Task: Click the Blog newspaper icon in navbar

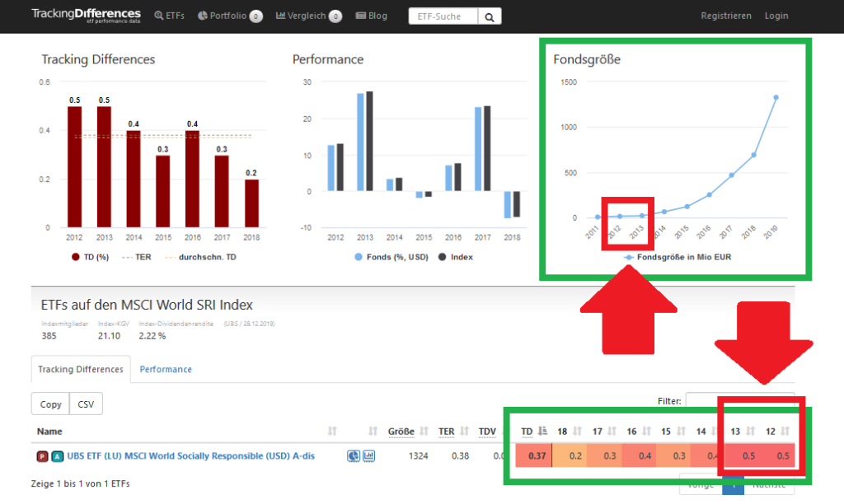Action: 361,16
